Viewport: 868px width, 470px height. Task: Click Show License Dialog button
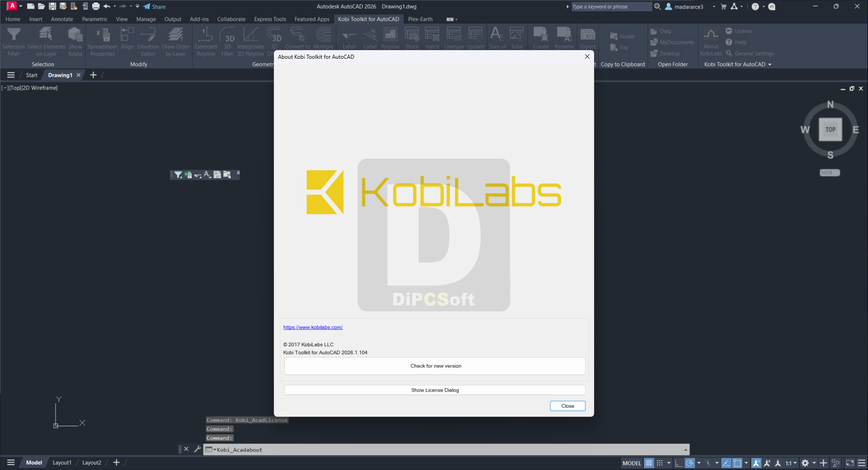click(x=435, y=390)
